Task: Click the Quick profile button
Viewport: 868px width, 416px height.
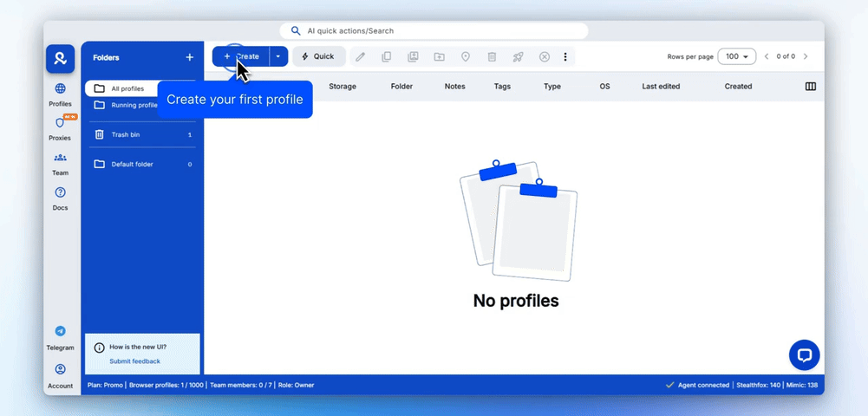Action: [318, 57]
